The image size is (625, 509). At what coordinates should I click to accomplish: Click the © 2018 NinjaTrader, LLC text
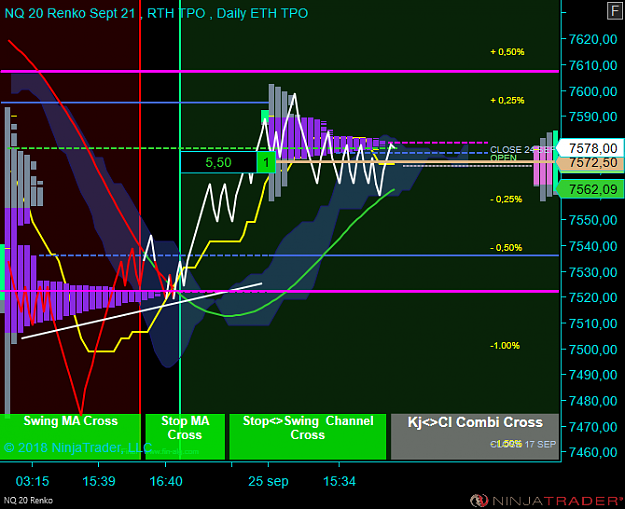(x=78, y=448)
